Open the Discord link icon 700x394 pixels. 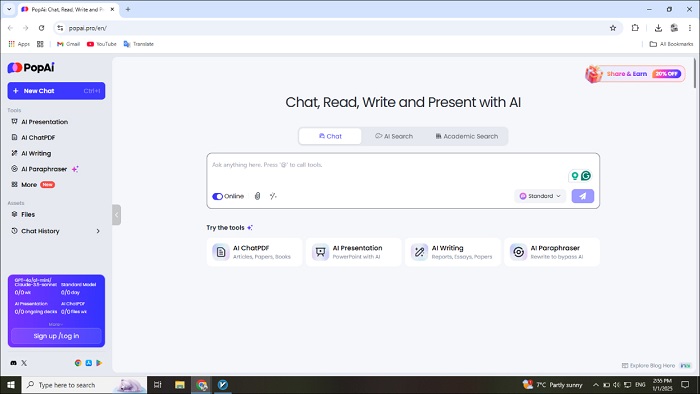coord(14,363)
